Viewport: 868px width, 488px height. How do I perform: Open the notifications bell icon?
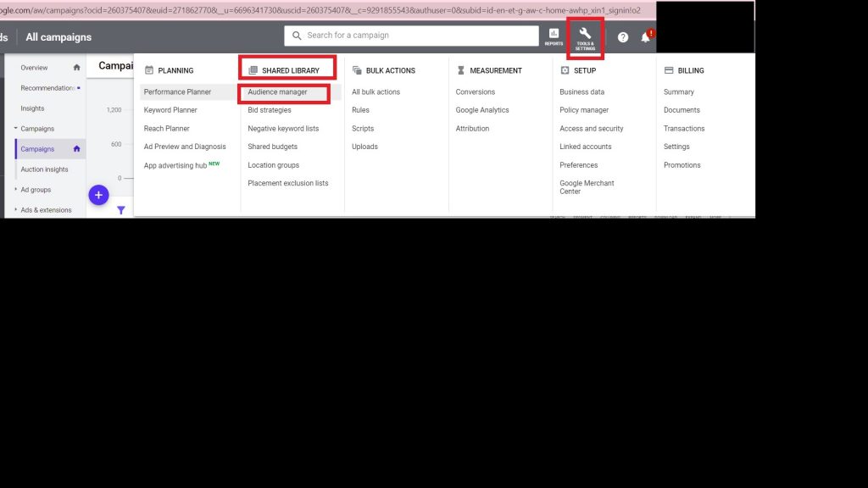coord(645,37)
